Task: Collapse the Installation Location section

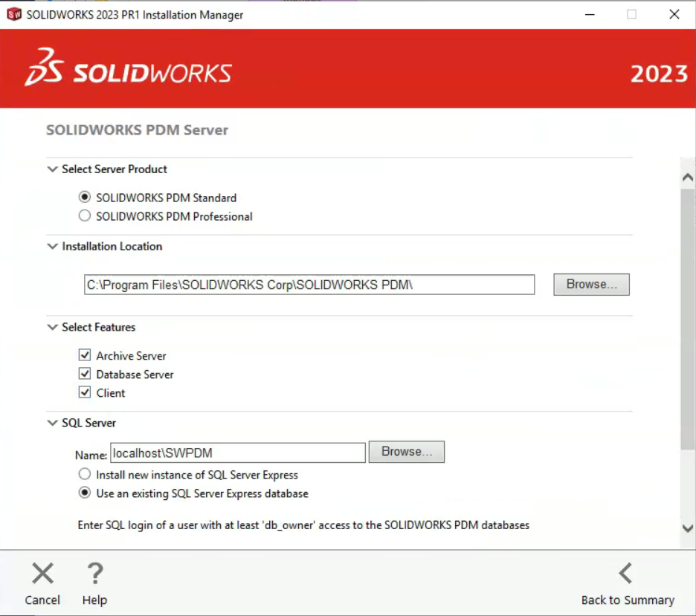Action: [x=52, y=246]
